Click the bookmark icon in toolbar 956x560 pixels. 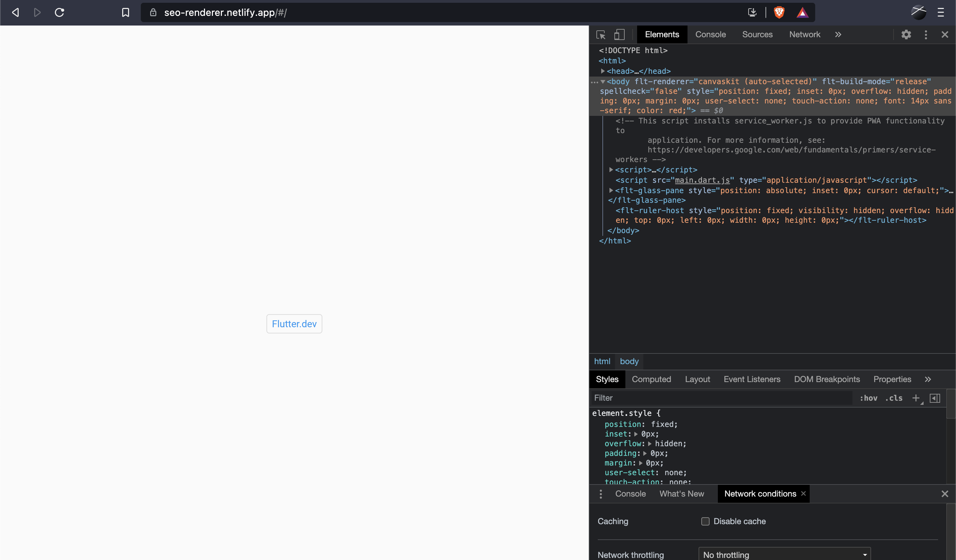125,13
